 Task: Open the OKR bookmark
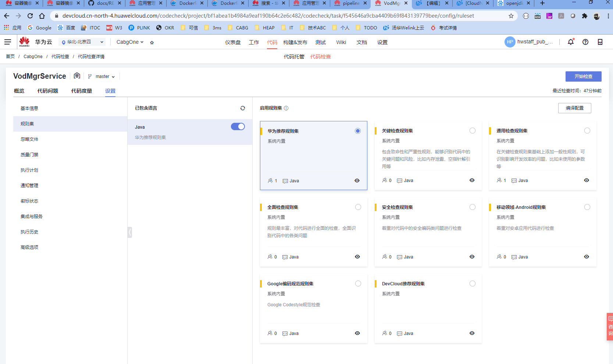(x=165, y=28)
